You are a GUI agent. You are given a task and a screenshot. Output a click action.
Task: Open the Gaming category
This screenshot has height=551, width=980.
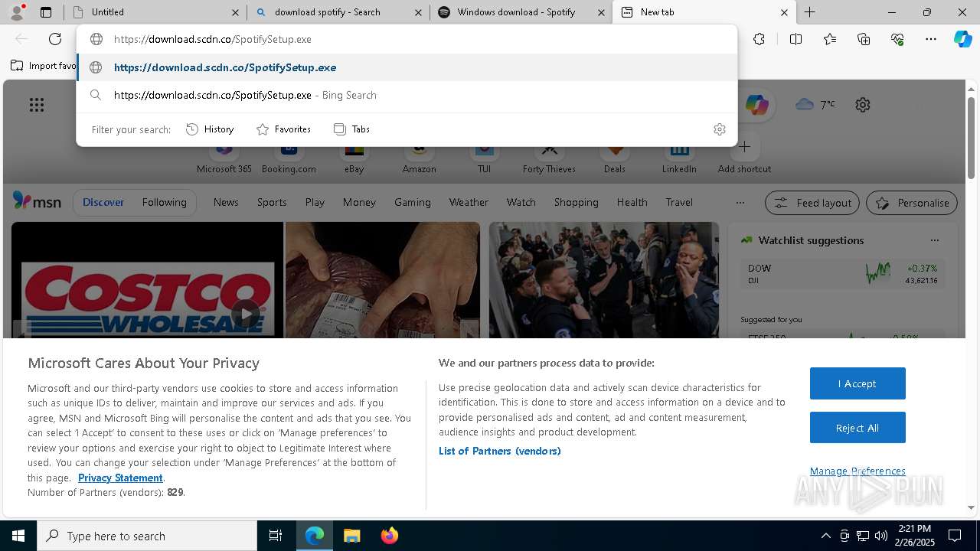pyautogui.click(x=413, y=202)
